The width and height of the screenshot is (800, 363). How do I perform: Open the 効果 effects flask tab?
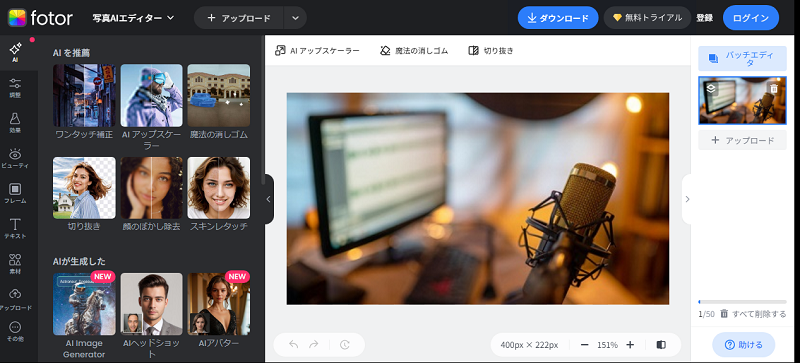coord(15,123)
